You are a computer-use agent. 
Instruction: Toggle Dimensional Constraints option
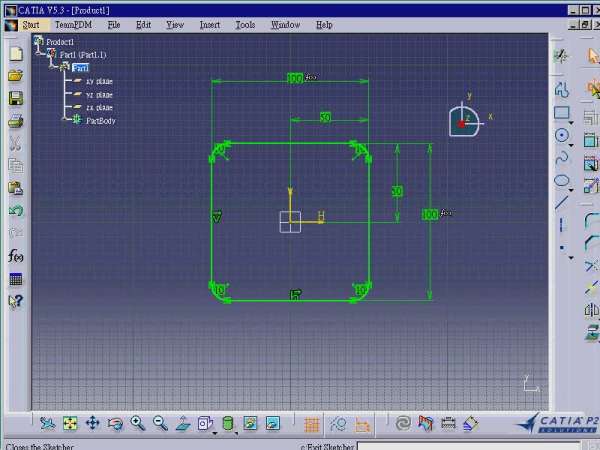(x=362, y=425)
